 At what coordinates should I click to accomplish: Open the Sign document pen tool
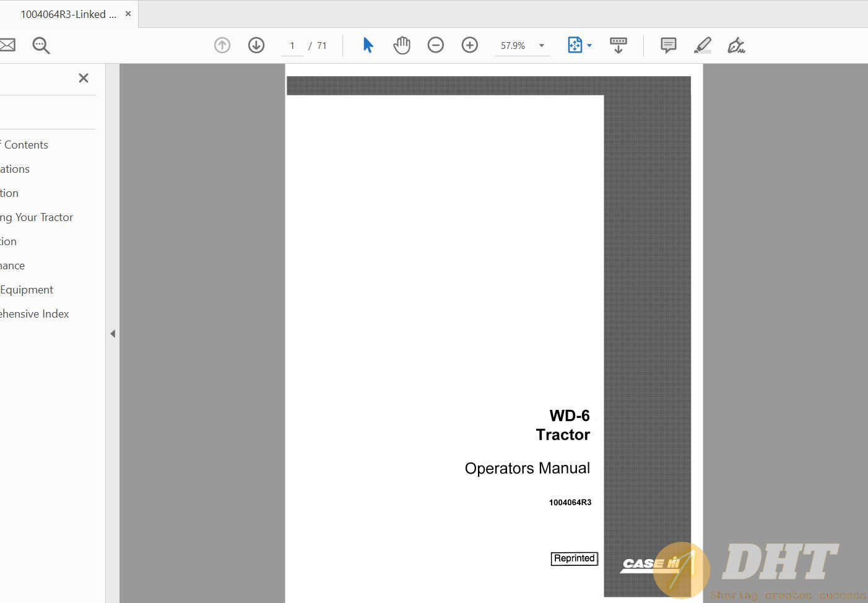point(736,45)
